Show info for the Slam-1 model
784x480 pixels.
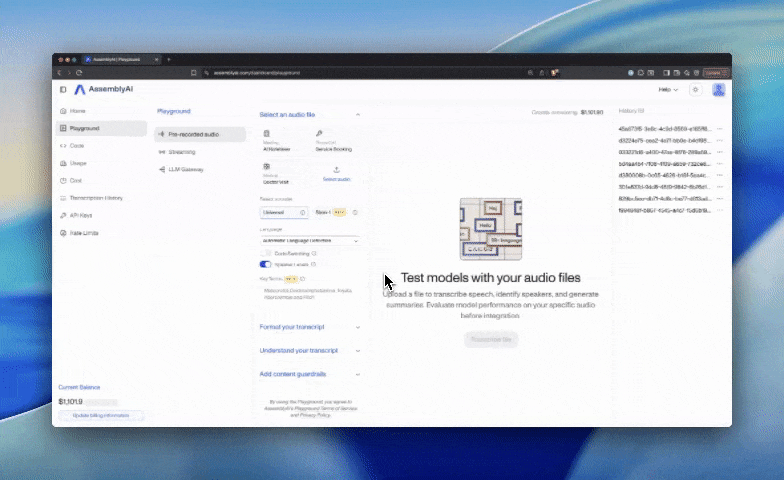355,212
